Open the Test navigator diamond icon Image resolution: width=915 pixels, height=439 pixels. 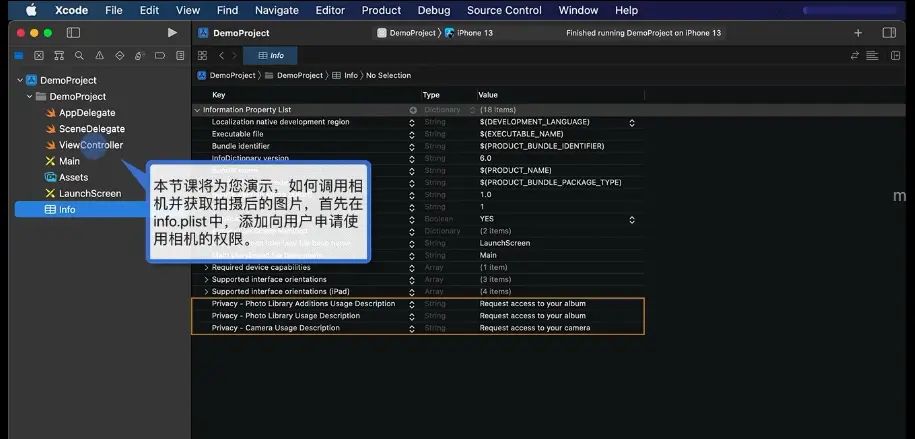(x=120, y=56)
